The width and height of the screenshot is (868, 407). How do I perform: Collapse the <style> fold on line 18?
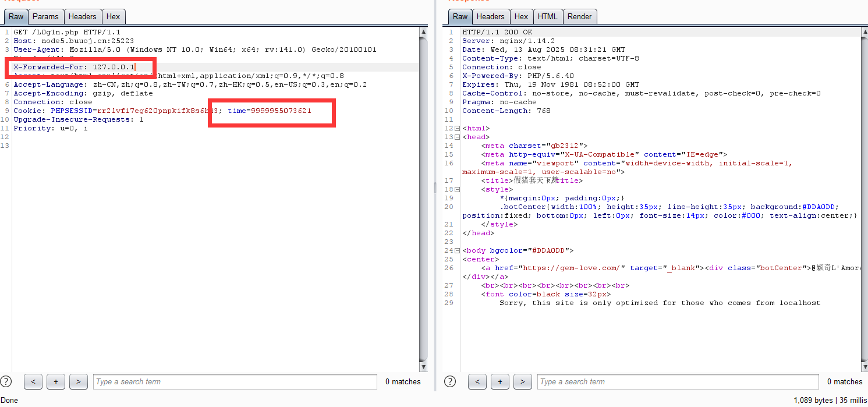pyautogui.click(x=457, y=189)
